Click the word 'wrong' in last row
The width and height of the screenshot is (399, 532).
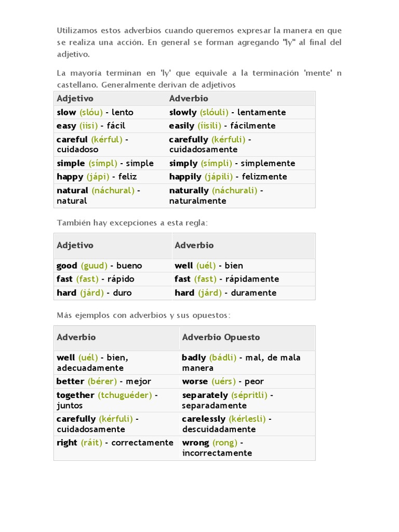pos(195,443)
